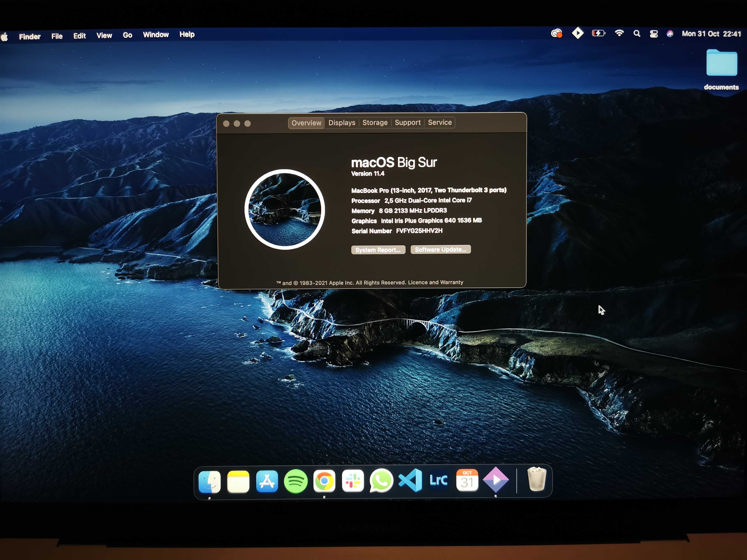Image resolution: width=747 pixels, height=560 pixels.
Task: Click the MacBook Pro model description line
Action: pyautogui.click(x=429, y=190)
